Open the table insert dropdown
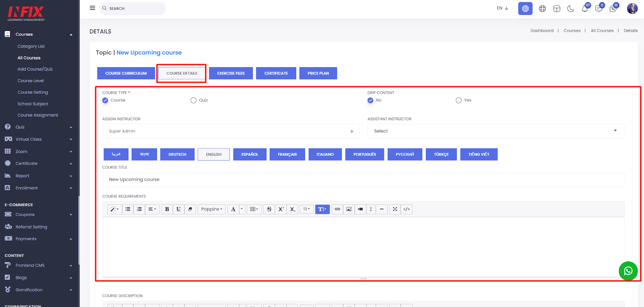The image size is (644, 307). pyautogui.click(x=254, y=209)
